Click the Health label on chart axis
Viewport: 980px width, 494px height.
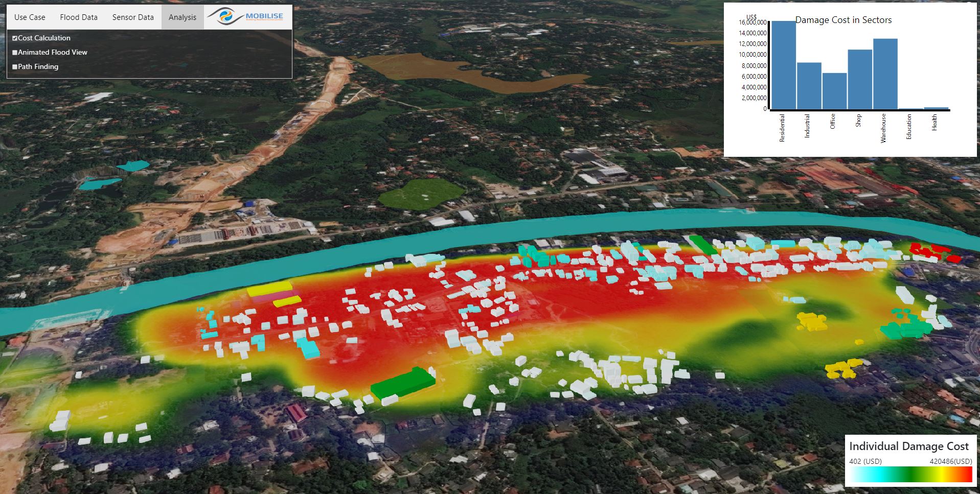point(935,123)
